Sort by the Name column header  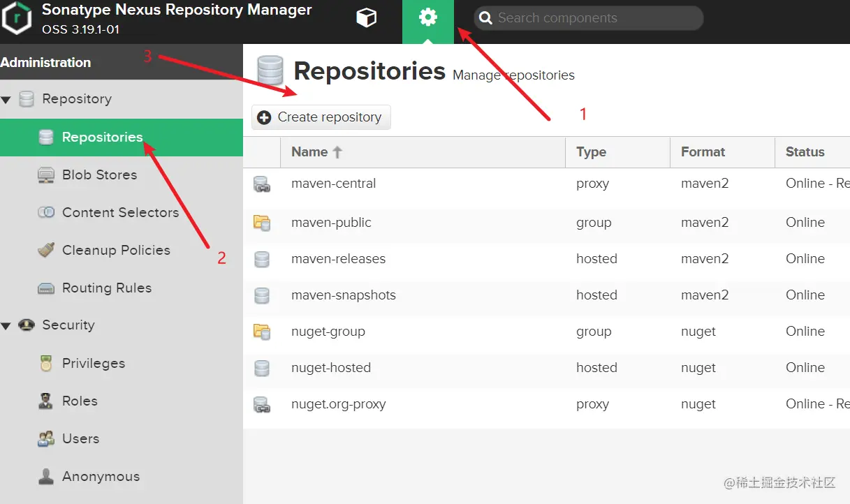pyautogui.click(x=423, y=152)
